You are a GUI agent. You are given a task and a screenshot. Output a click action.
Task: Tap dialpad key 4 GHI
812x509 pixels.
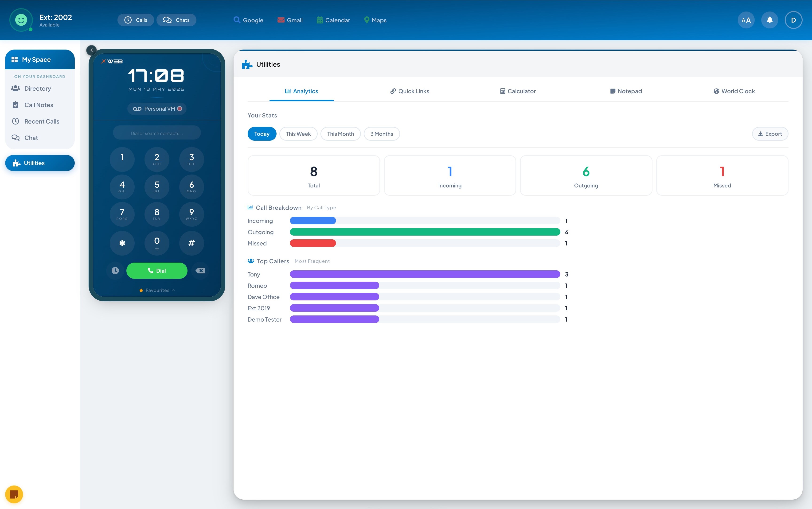(x=122, y=187)
